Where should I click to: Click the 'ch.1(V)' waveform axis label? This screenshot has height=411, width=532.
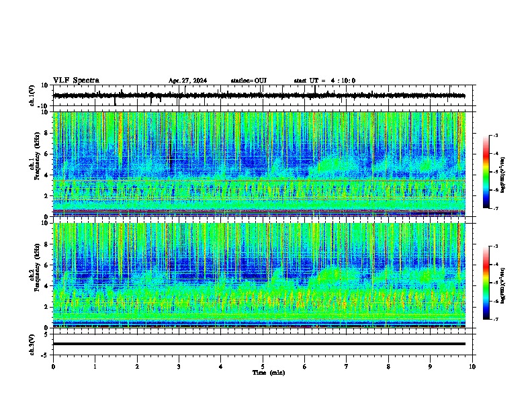[x=32, y=95]
